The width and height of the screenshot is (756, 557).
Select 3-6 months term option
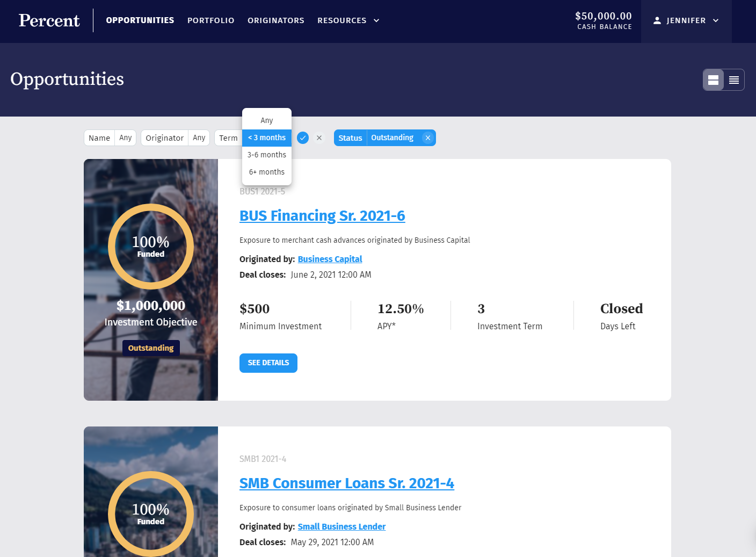[x=267, y=155]
